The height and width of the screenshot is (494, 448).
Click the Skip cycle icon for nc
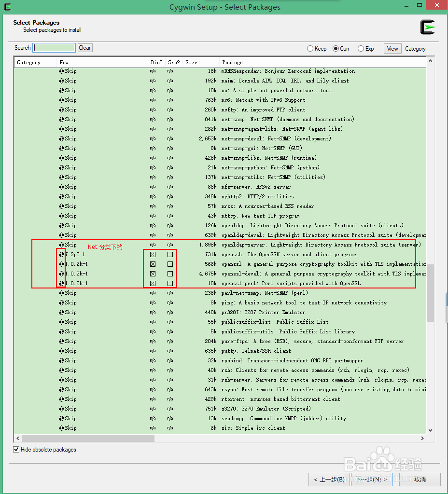pos(61,90)
